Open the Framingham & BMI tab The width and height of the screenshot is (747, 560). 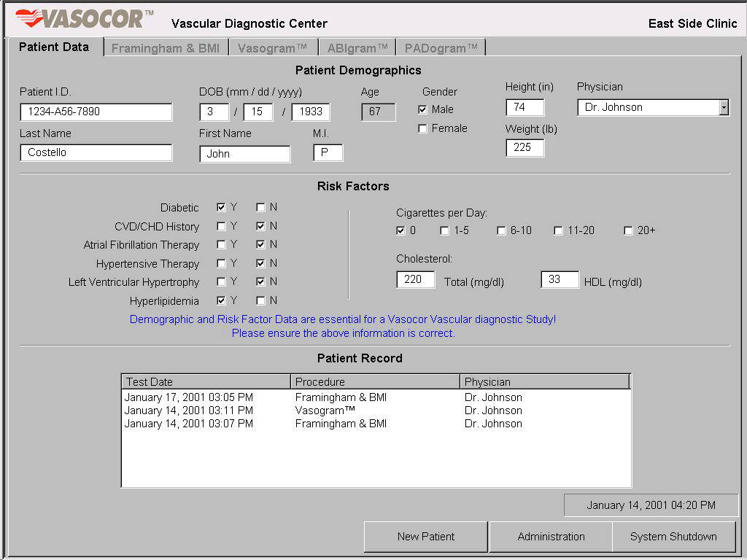(166, 48)
